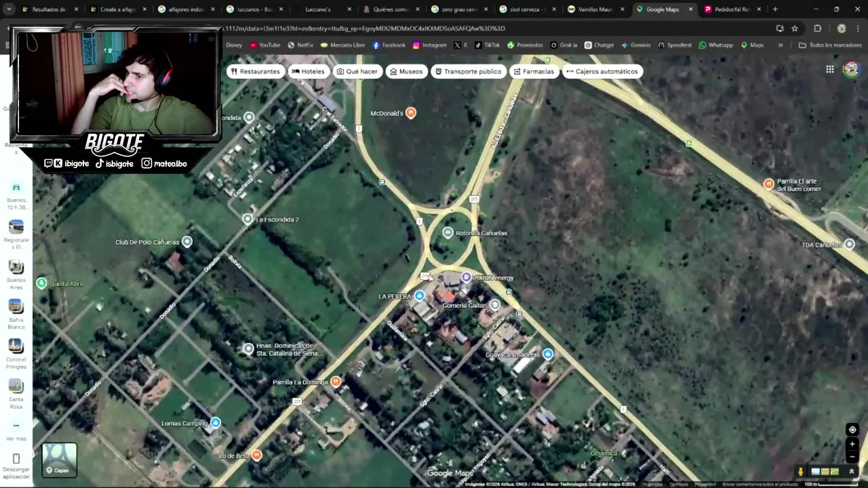
Task: Open the browser extensions puzzle icon
Action: tap(817, 28)
